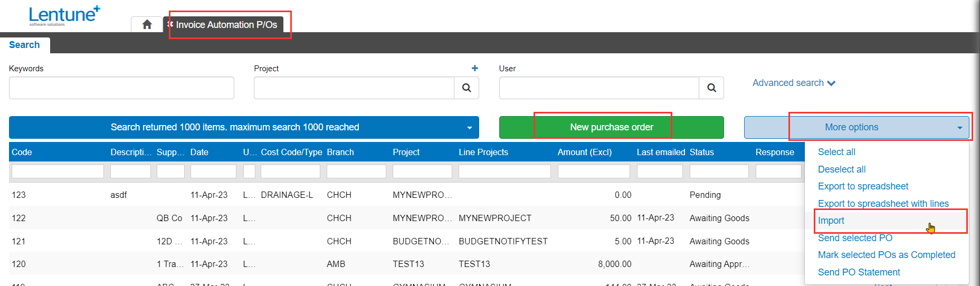Choose Send selected PO
Screen dimensions: 980x286
click(x=855, y=238)
